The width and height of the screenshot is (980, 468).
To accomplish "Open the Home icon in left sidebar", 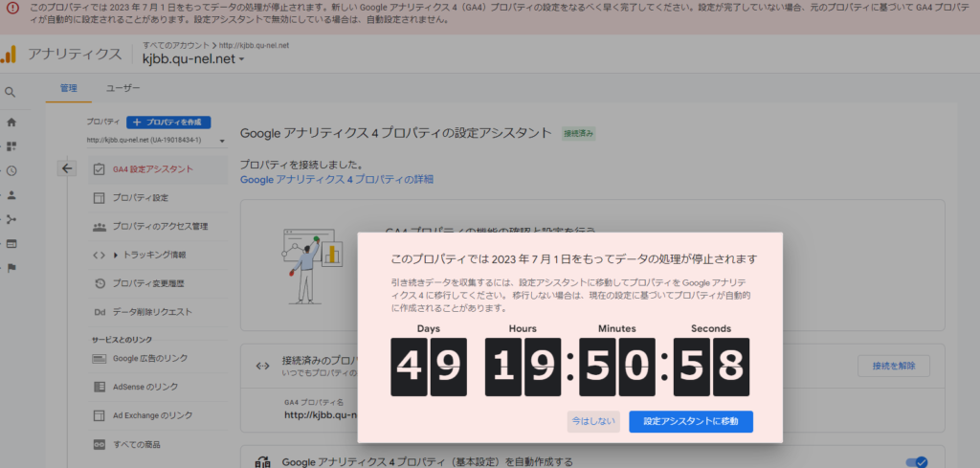I will (x=11, y=123).
